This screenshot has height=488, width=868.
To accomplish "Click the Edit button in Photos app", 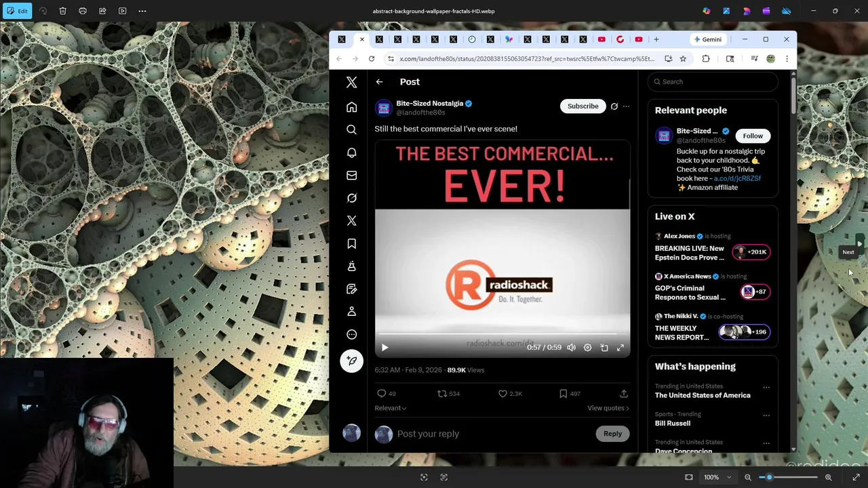I will point(17,11).
